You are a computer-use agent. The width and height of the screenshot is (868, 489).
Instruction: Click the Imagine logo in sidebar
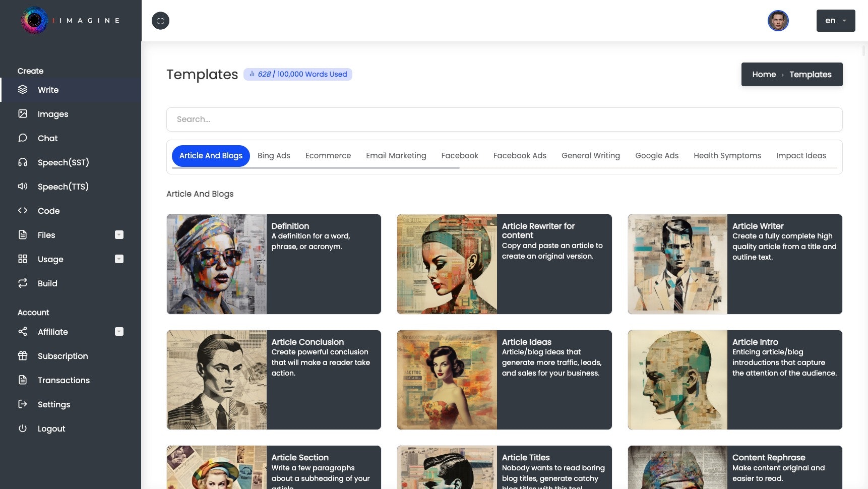tap(71, 20)
